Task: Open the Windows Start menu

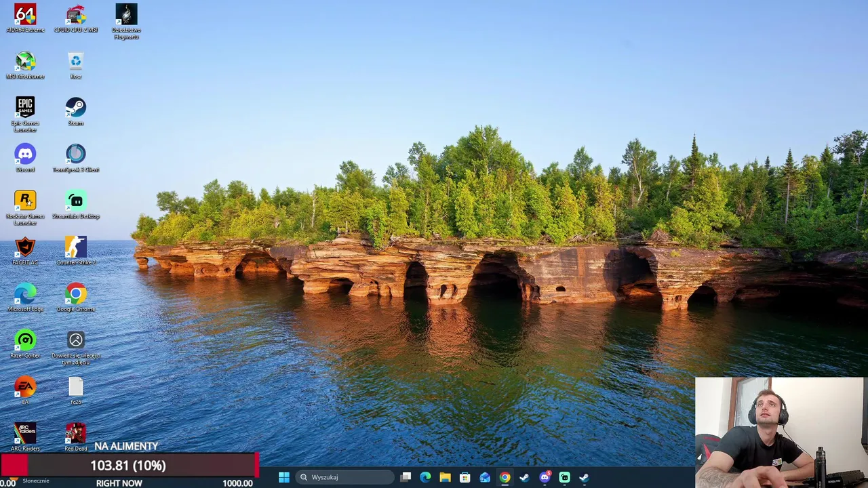Action: [x=284, y=477]
